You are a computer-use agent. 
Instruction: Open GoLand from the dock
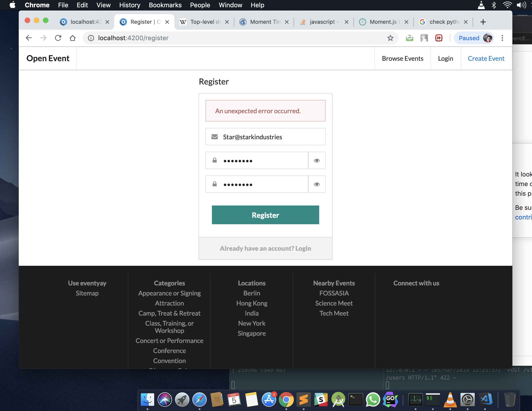click(390, 400)
